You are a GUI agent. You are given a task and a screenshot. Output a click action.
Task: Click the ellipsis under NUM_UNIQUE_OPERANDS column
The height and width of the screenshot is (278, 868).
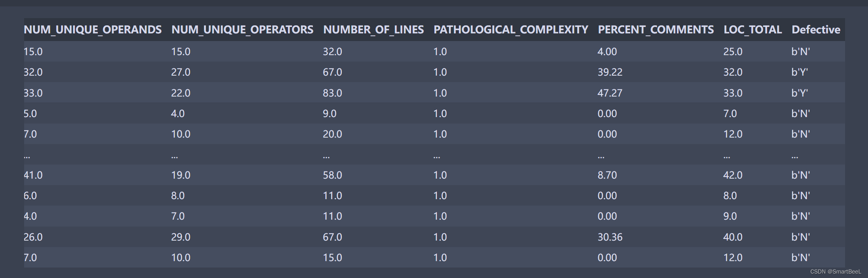tap(27, 157)
